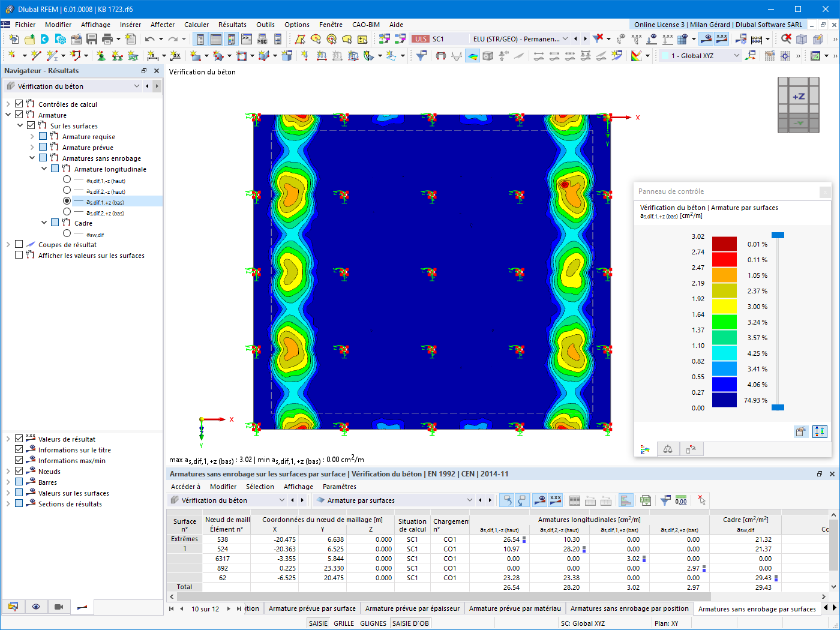
Task: Open the Vérification du béton navigator dropdown
Action: pos(137,86)
